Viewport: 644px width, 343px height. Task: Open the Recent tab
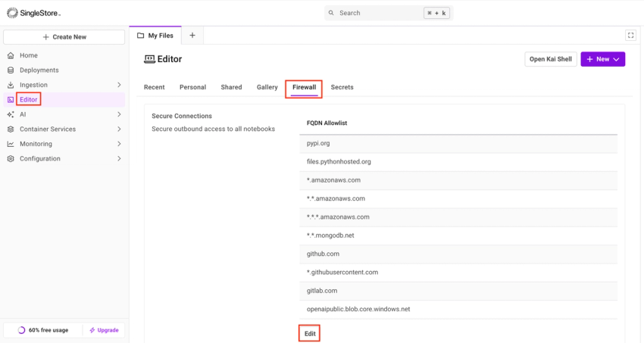(x=154, y=87)
